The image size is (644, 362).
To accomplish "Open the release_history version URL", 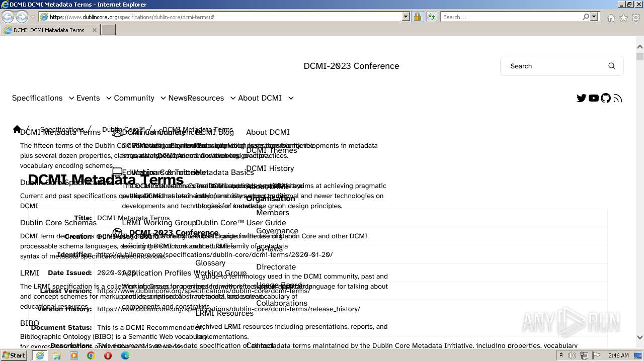I will [228, 309].
